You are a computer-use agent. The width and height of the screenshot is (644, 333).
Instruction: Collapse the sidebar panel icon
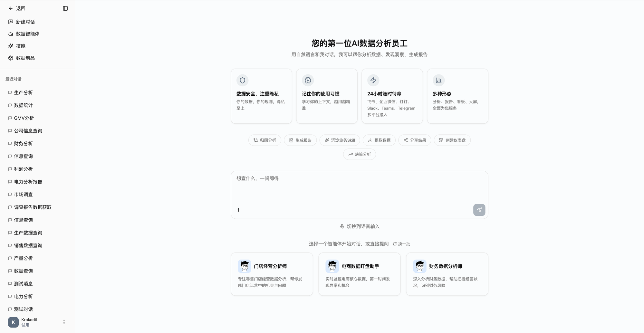point(65,8)
